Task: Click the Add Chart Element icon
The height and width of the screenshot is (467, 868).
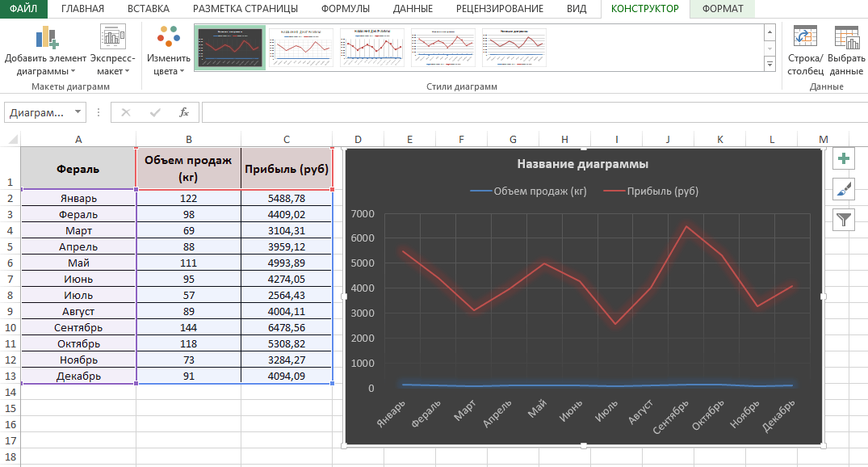Action: 46,38
